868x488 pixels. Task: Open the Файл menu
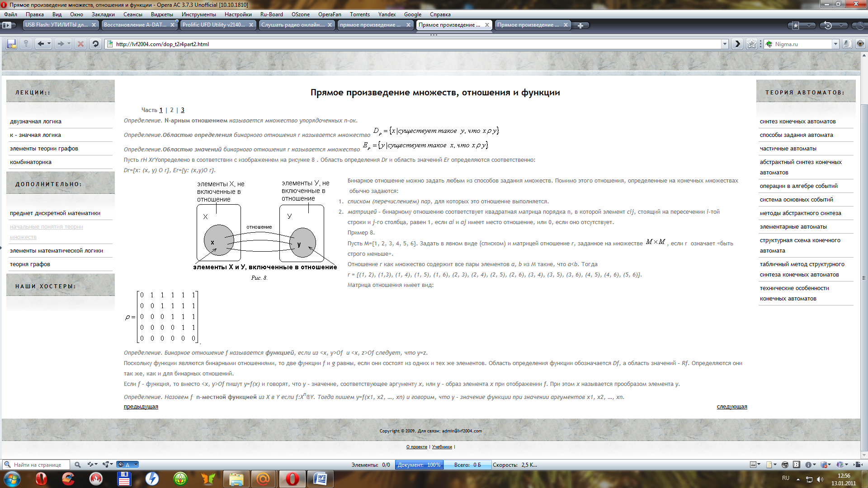[x=10, y=14]
